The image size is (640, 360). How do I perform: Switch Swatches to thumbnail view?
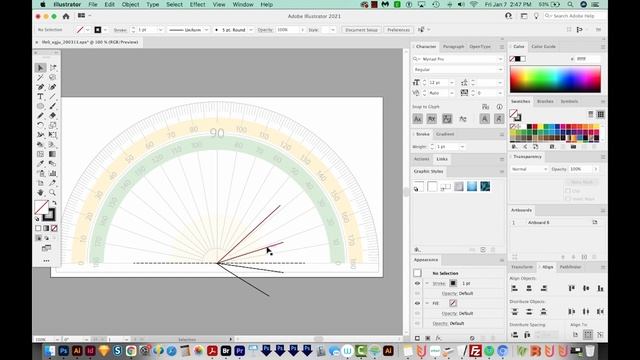pos(600,114)
